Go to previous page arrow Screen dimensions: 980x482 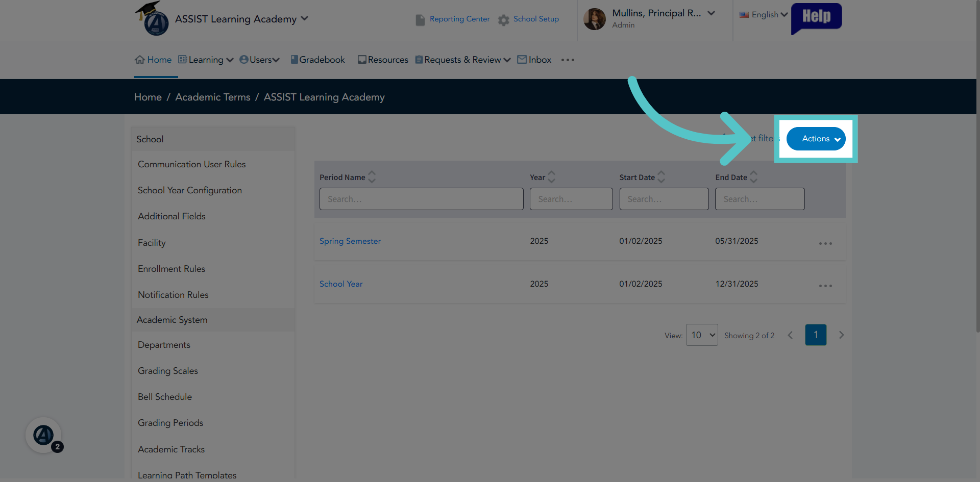pos(790,335)
